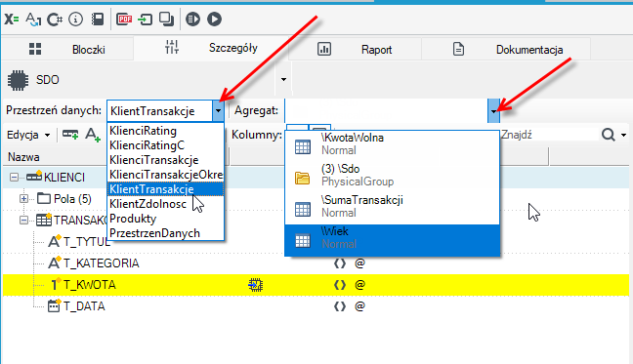Click the round play button icon

coord(214,19)
